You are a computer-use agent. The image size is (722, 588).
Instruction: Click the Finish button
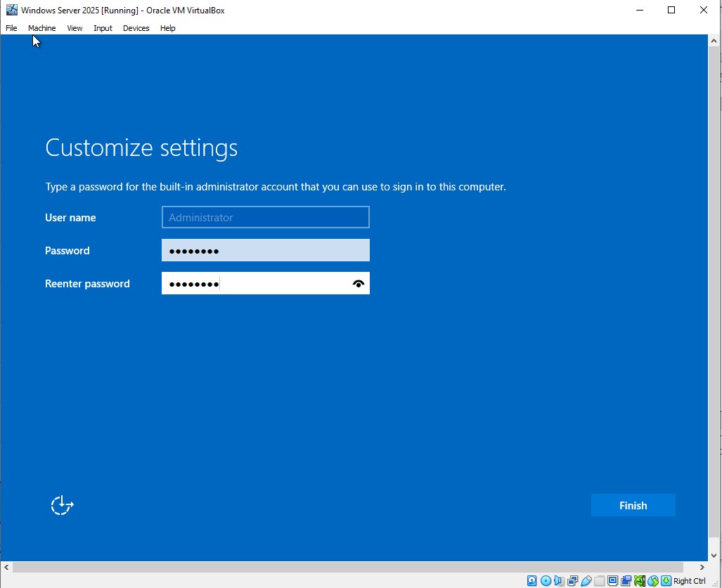(633, 505)
